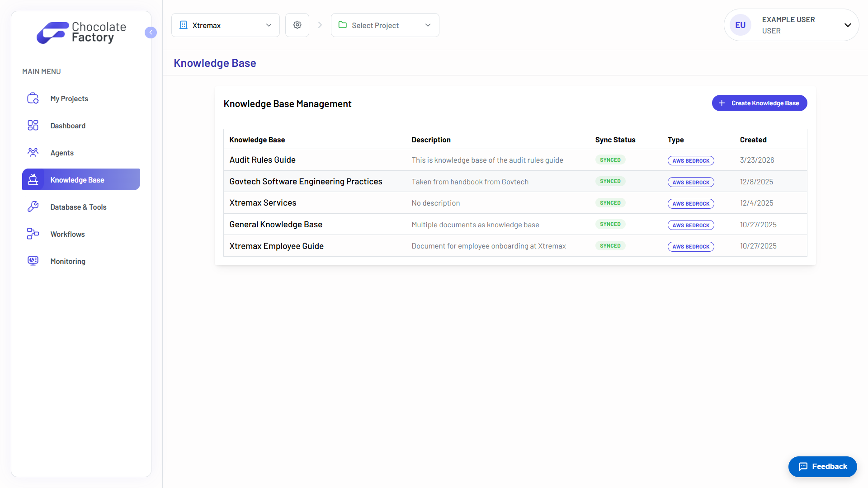
Task: Open organization settings gear icon
Action: pos(297,25)
